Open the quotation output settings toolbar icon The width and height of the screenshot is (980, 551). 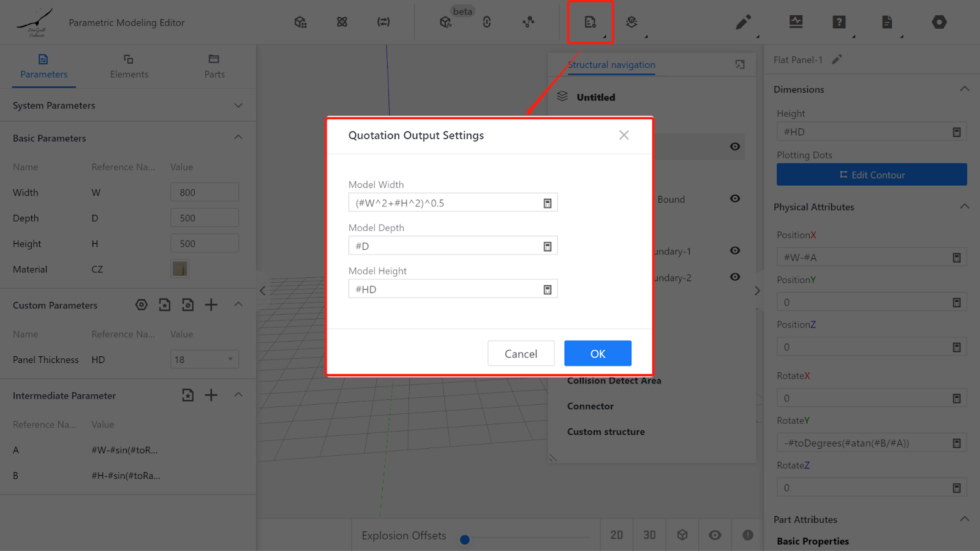[590, 22]
